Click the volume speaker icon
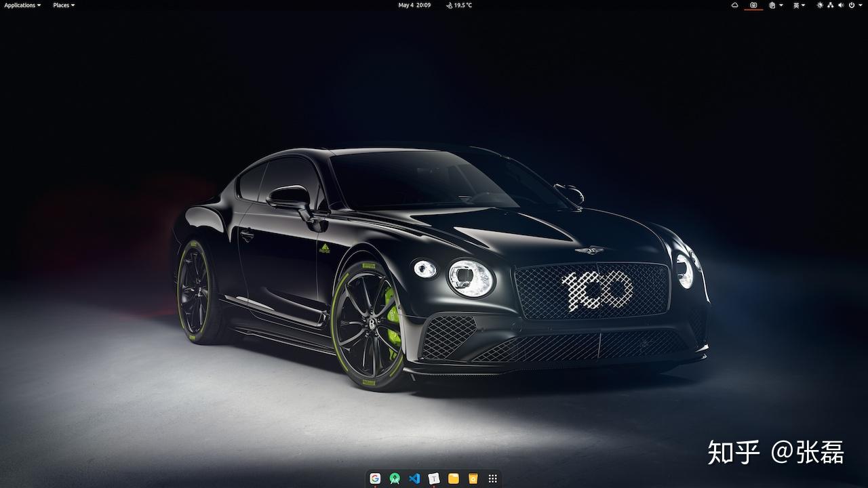868x488 pixels. tap(840, 5)
